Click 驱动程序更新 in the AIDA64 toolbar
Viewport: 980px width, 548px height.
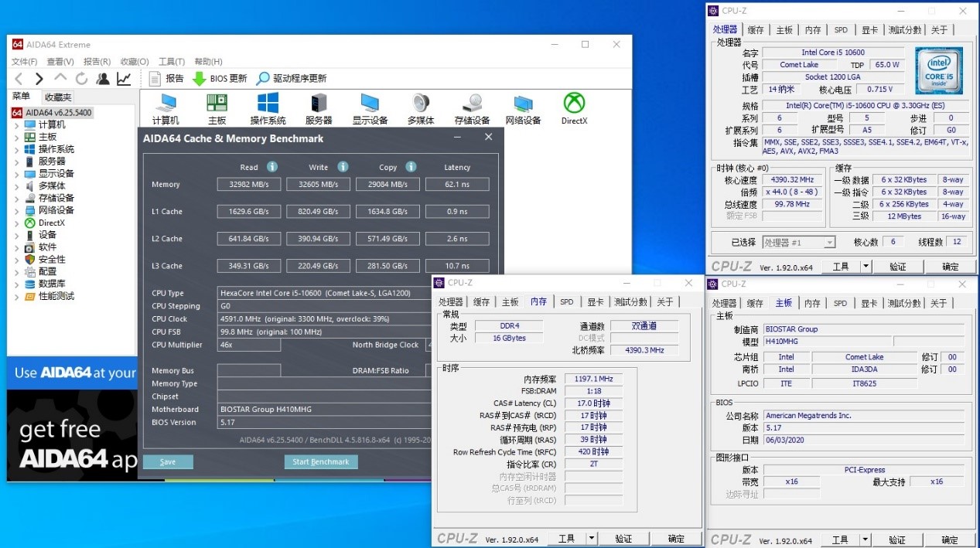[292, 79]
